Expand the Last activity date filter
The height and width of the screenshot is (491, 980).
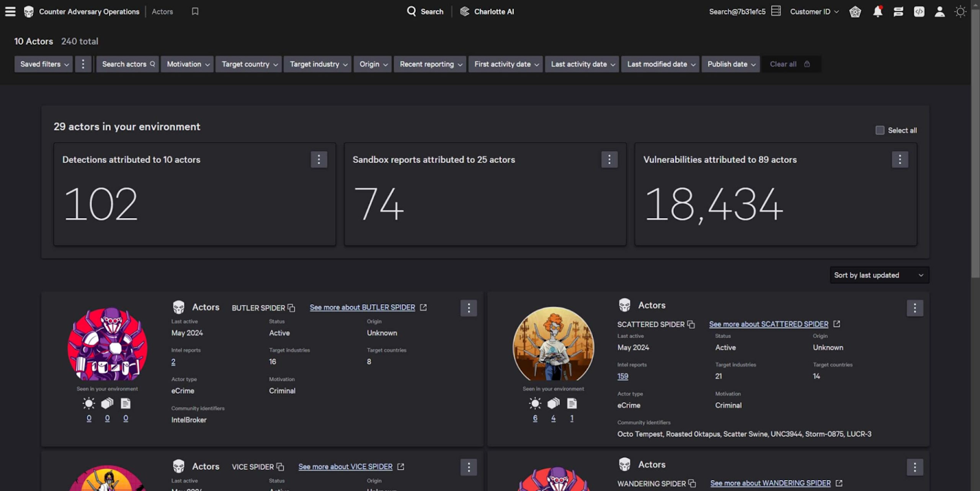(582, 64)
